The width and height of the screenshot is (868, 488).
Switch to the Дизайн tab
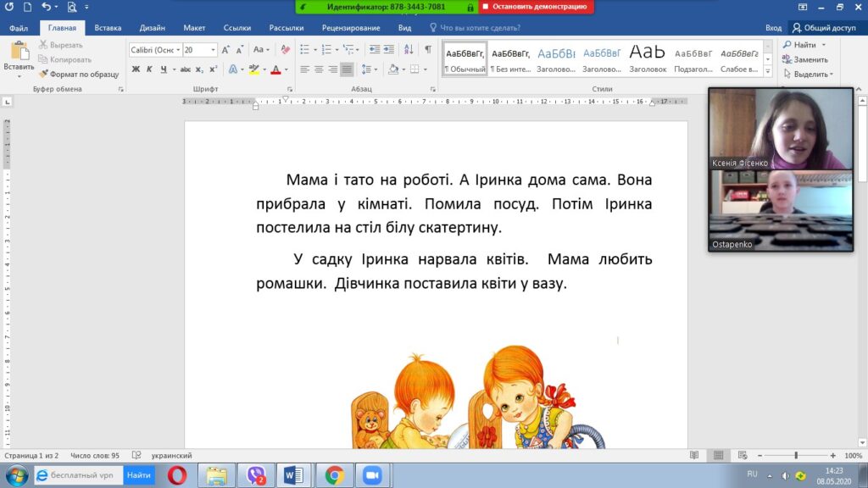click(153, 28)
